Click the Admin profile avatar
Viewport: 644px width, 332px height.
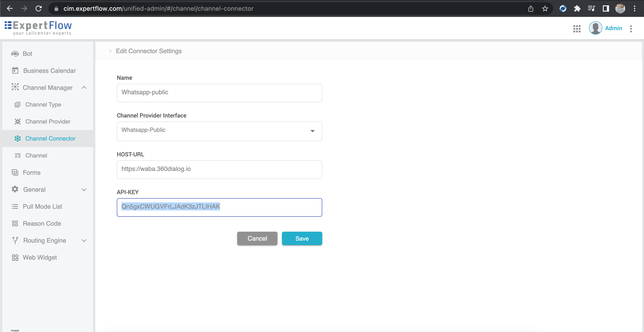595,28
